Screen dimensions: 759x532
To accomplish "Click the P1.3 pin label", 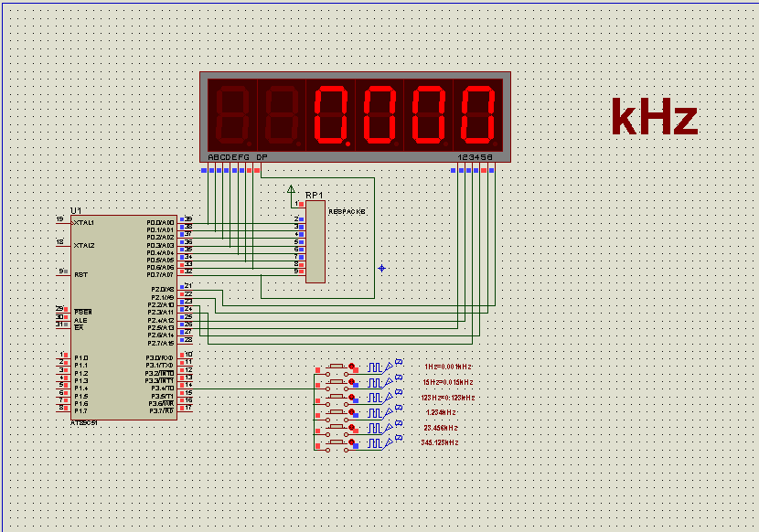I will tap(80, 381).
